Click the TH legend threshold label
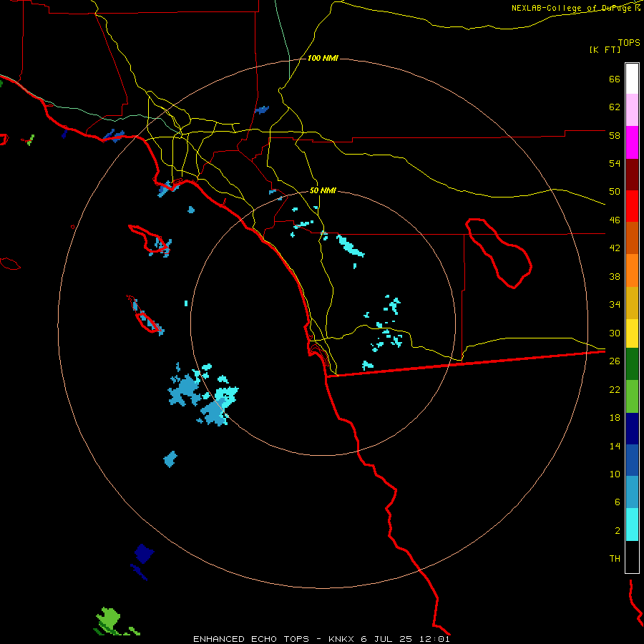644x644 pixels. (615, 559)
